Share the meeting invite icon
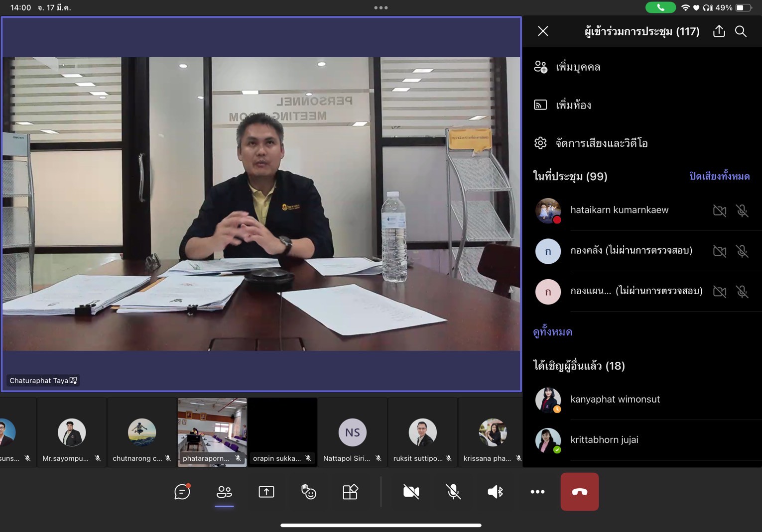This screenshot has height=532, width=762. [x=719, y=31]
